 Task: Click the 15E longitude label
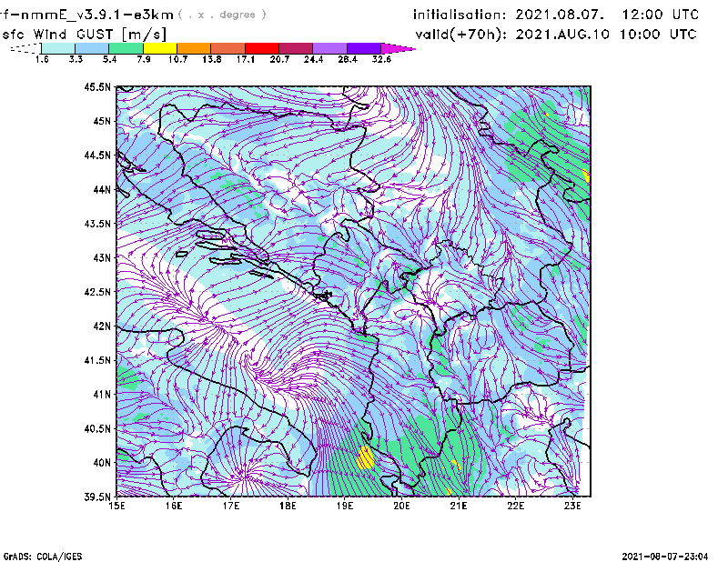(116, 506)
